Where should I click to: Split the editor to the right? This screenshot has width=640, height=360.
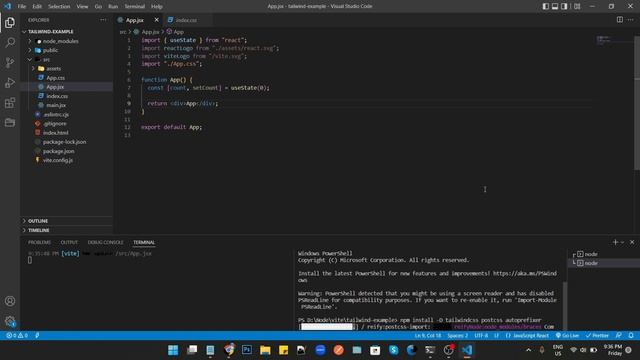(620, 20)
